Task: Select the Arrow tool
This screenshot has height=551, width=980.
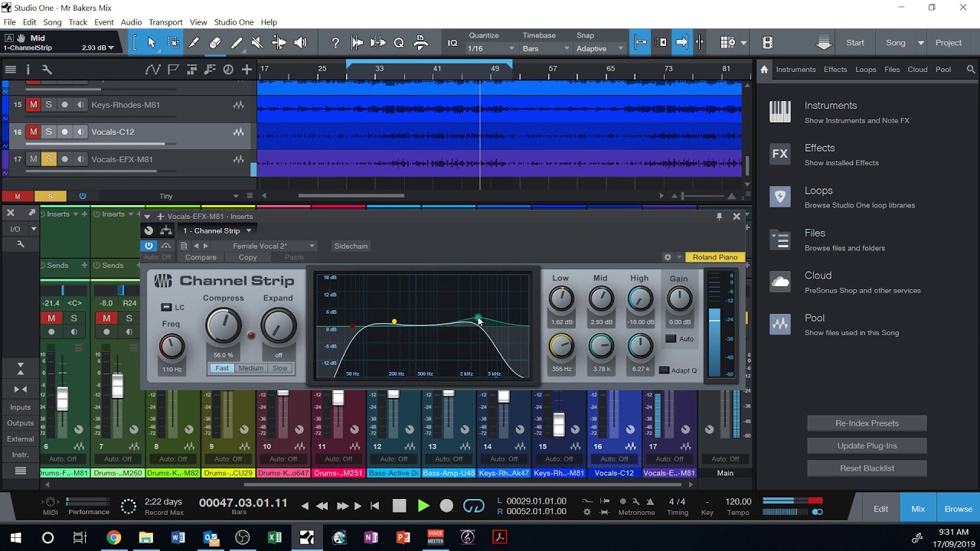Action: point(151,43)
